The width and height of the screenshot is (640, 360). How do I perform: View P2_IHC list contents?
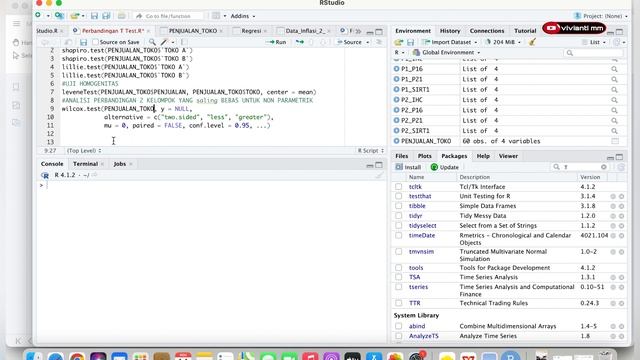pyautogui.click(x=614, y=100)
